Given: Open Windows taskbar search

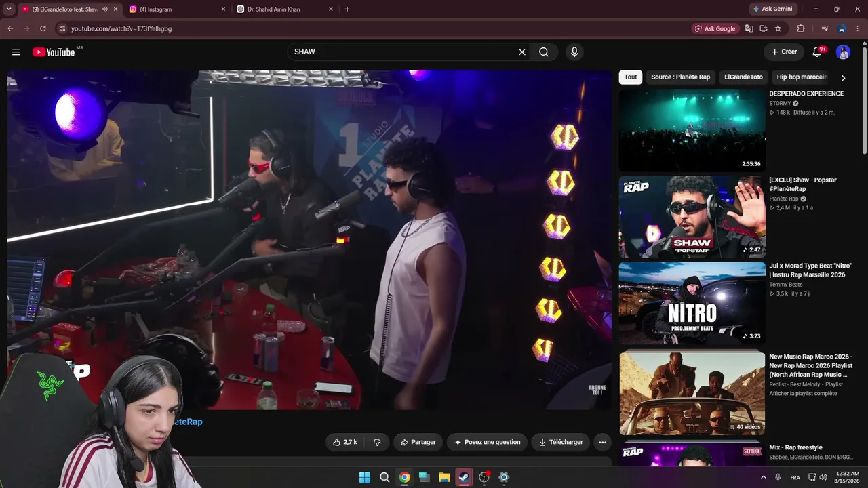Looking at the screenshot, I should [x=384, y=477].
